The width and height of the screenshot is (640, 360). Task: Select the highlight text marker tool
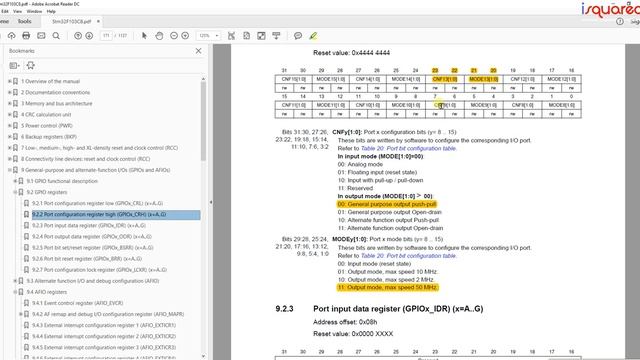313,36
